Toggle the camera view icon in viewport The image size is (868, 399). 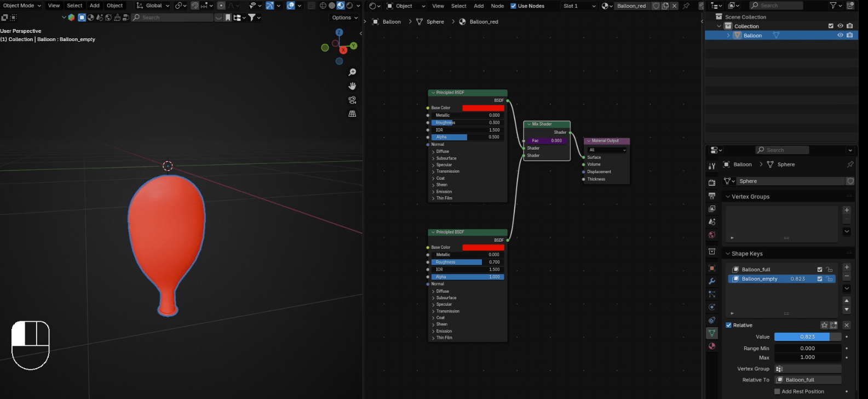[x=352, y=100]
